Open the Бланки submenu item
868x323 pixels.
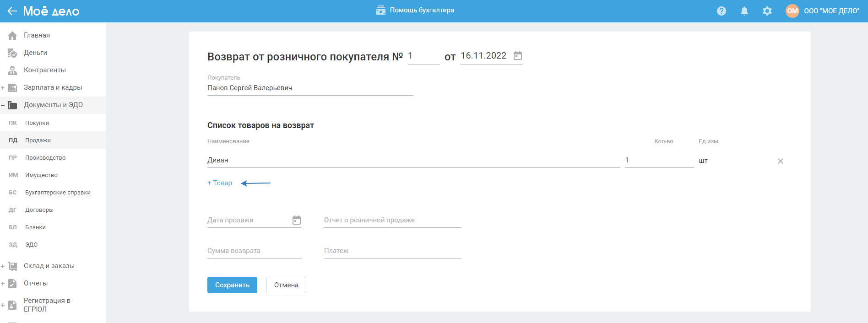(x=35, y=227)
